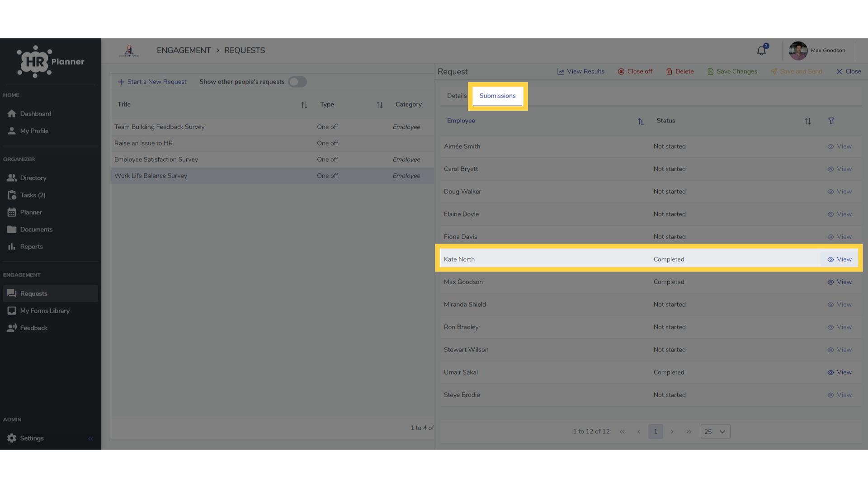Click Start a New Request
The width and height of the screenshot is (868, 488).
pos(152,82)
